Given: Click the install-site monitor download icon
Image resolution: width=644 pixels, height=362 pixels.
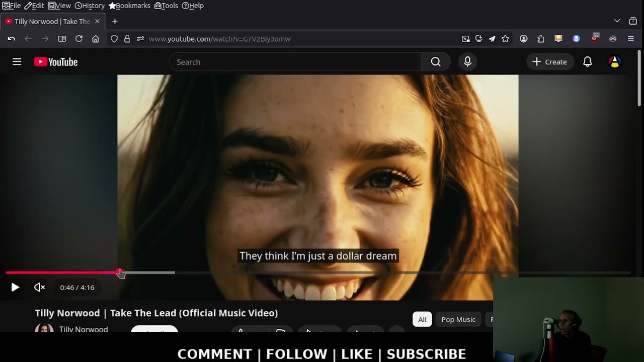Looking at the screenshot, I should tap(478, 39).
